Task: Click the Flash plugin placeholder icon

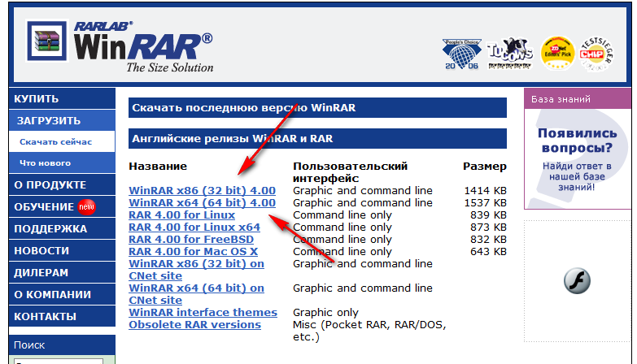Action: (577, 281)
